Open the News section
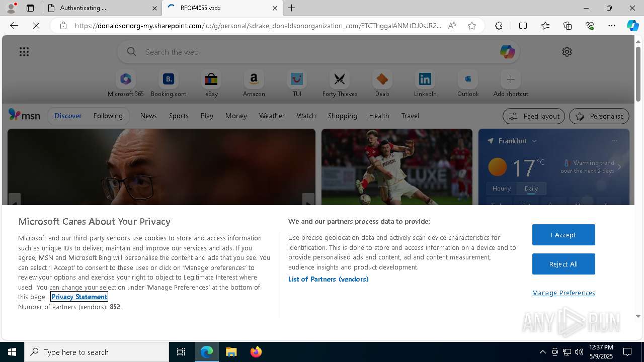The image size is (644, 362). [148, 116]
